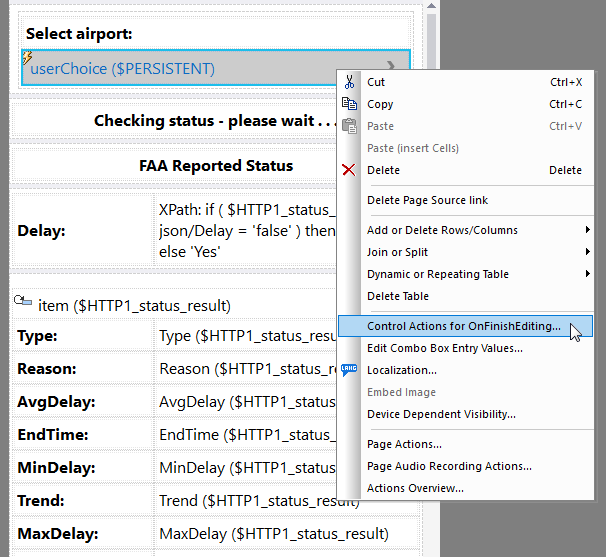Open Page Actions dialog
Viewport: 606px width, 557px height.
coord(404,444)
